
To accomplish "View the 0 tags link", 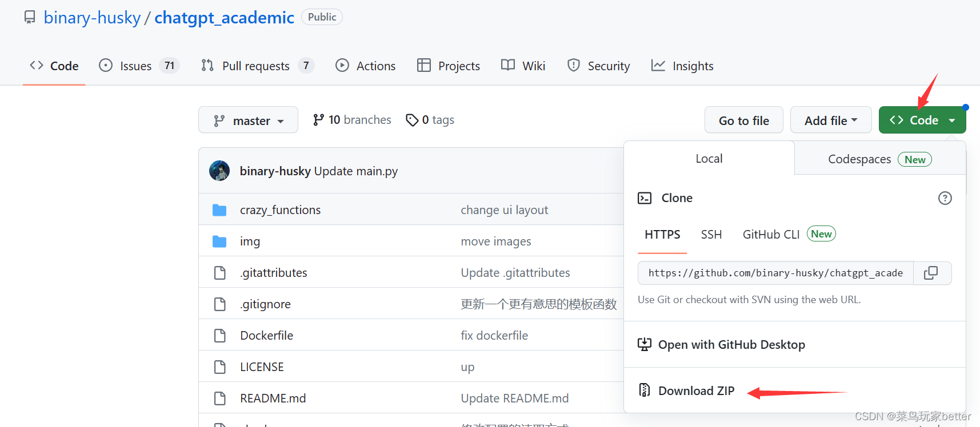I will pos(430,120).
